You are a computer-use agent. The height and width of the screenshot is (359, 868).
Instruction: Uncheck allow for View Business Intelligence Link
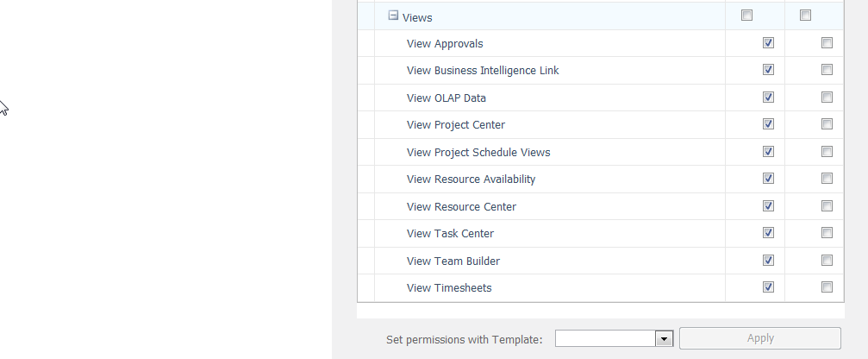coord(768,69)
